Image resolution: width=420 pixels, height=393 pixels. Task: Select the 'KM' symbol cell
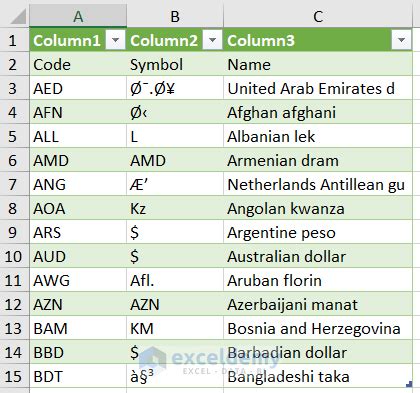(x=175, y=328)
